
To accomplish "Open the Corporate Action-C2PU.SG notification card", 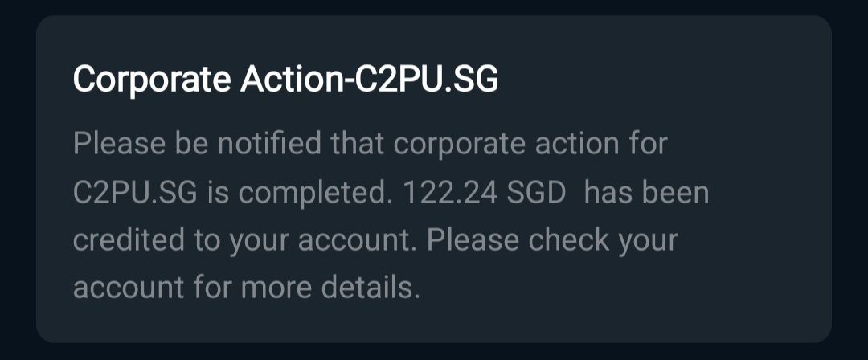I will click(x=434, y=178).
